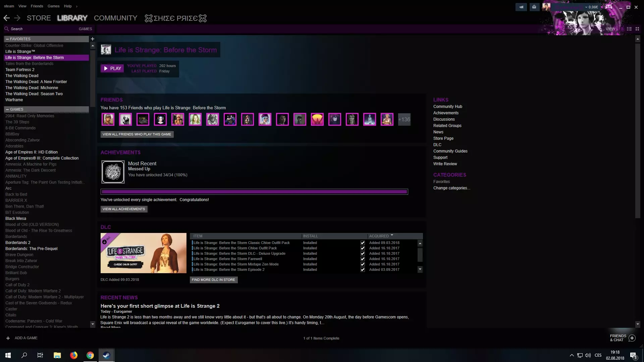Open the Community Hub link
This screenshot has height=362, width=644.
[x=447, y=107]
